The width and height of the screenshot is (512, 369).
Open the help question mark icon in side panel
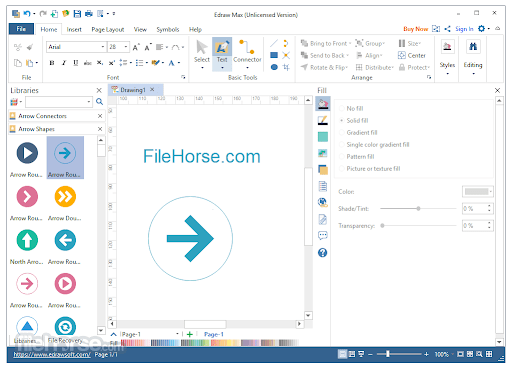[322, 252]
